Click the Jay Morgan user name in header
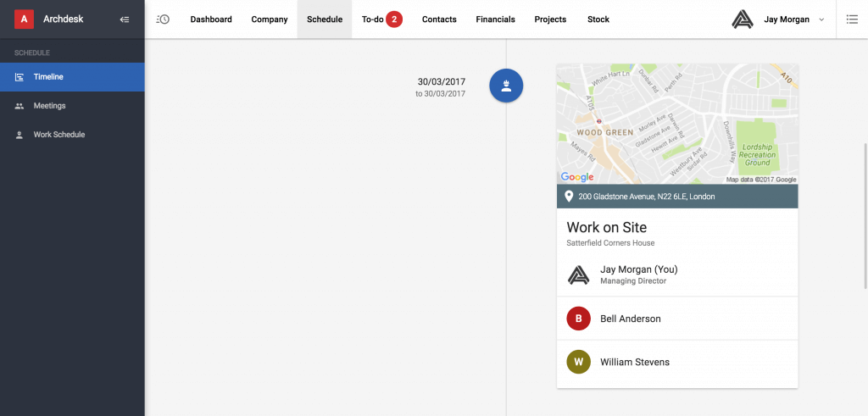The width and height of the screenshot is (868, 416). pyautogui.click(x=786, y=19)
